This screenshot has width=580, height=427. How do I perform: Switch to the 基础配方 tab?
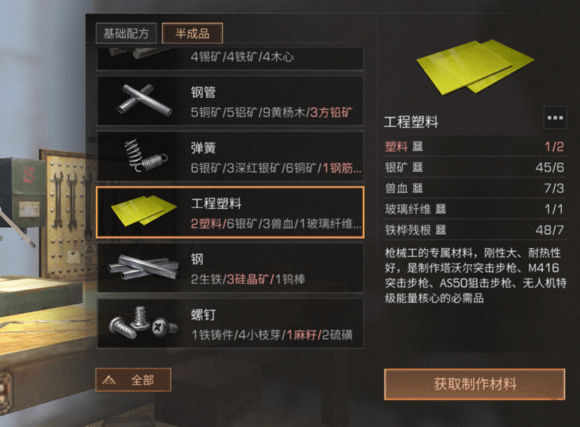point(126,34)
